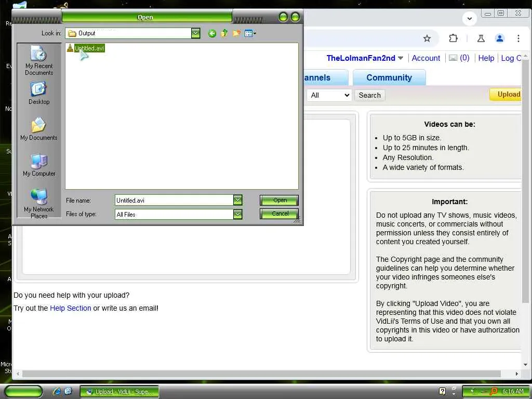
Task: Follow the Help Section link
Action: tap(71, 308)
